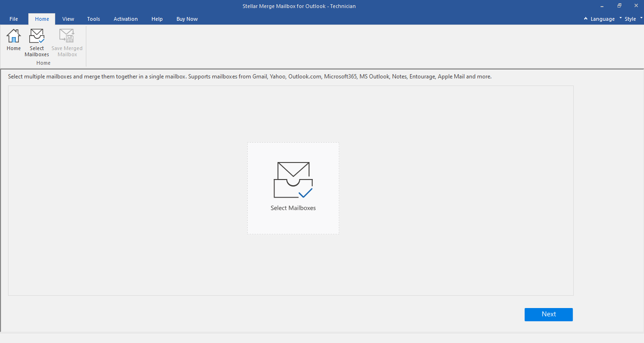This screenshot has height=343, width=644.
Task: Open the Help tab
Action: coord(157,19)
